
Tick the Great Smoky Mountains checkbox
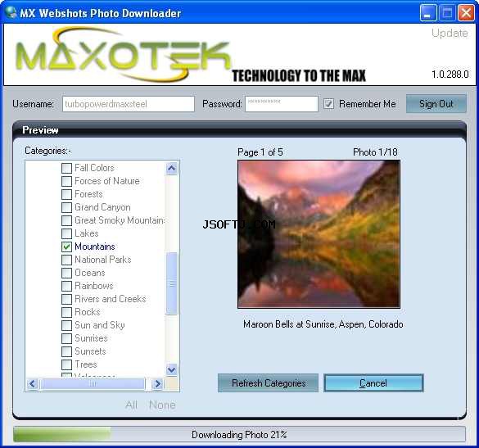(x=66, y=220)
